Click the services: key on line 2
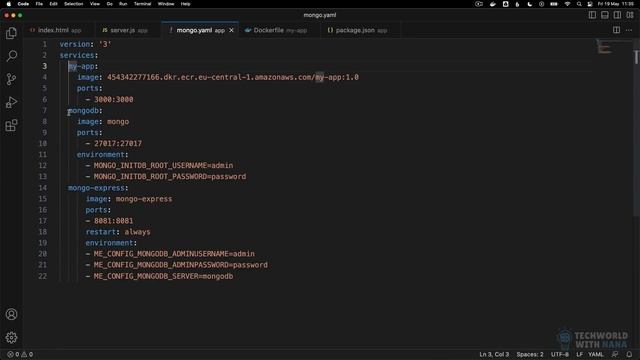Viewport: 640px width, 360px height. (x=79, y=55)
